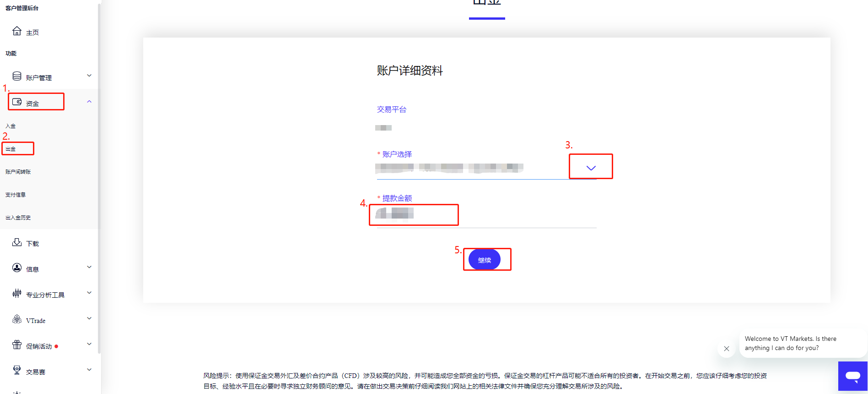This screenshot has width=868, height=394.
Task: Click the 交易赛 trophy icon
Action: click(17, 370)
